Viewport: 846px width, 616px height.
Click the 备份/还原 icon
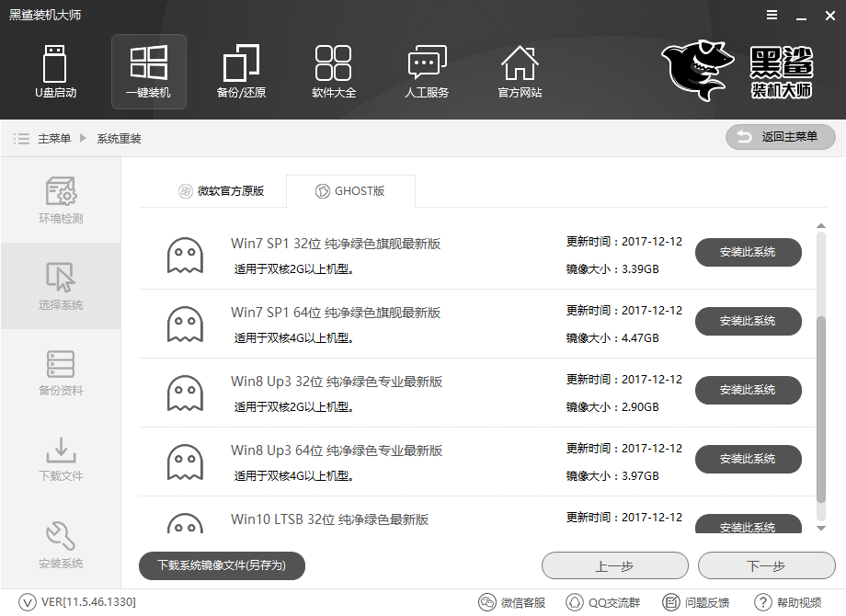pos(241,72)
